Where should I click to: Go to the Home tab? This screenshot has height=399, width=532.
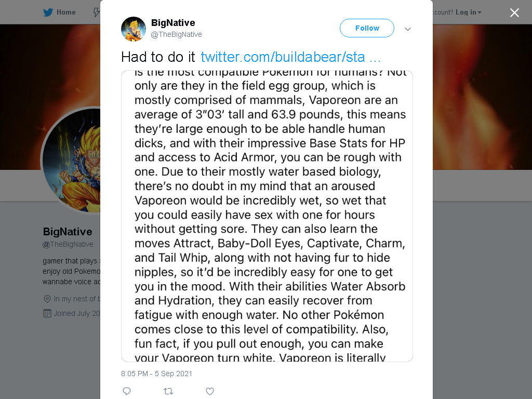(59, 12)
